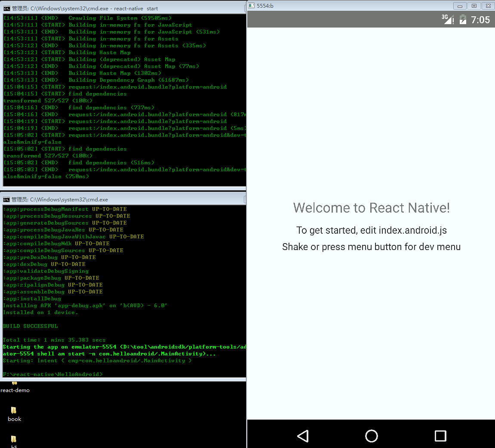
Task: Click the ':app:installDebug' line
Action: pyautogui.click(x=32, y=299)
